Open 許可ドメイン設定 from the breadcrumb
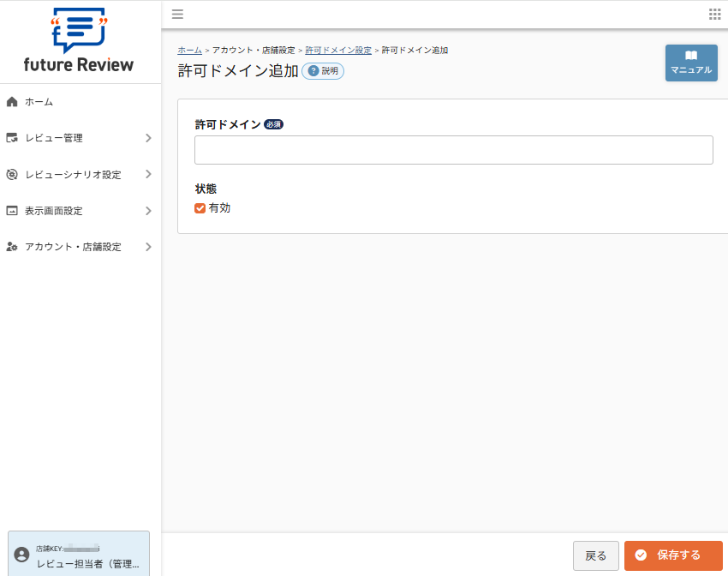The height and width of the screenshot is (576, 728). coord(340,50)
